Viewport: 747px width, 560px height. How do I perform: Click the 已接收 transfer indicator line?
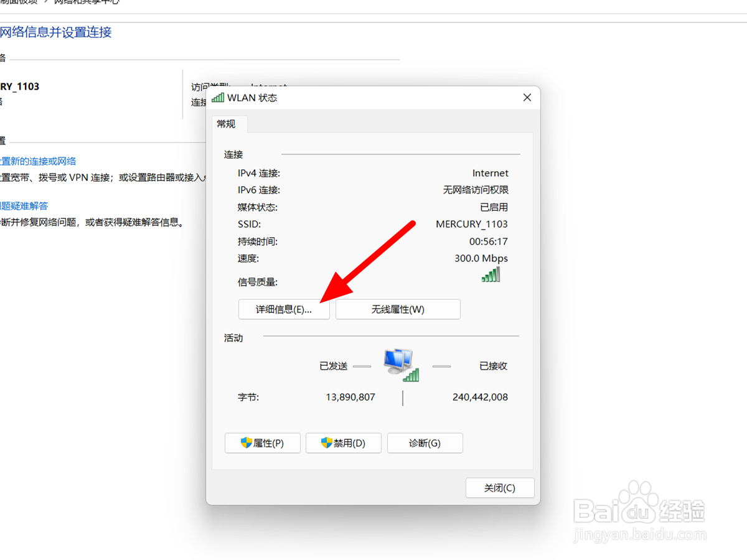coord(441,366)
